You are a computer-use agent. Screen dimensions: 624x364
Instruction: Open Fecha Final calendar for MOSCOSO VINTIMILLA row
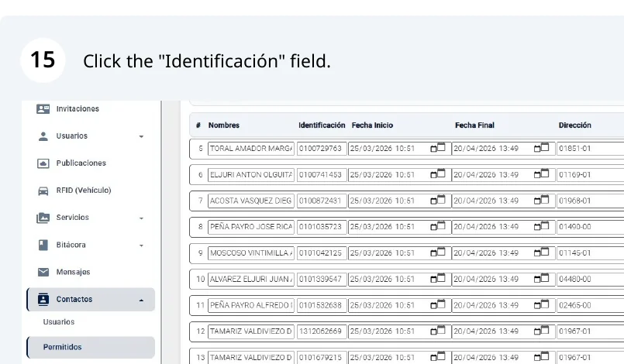(541, 252)
